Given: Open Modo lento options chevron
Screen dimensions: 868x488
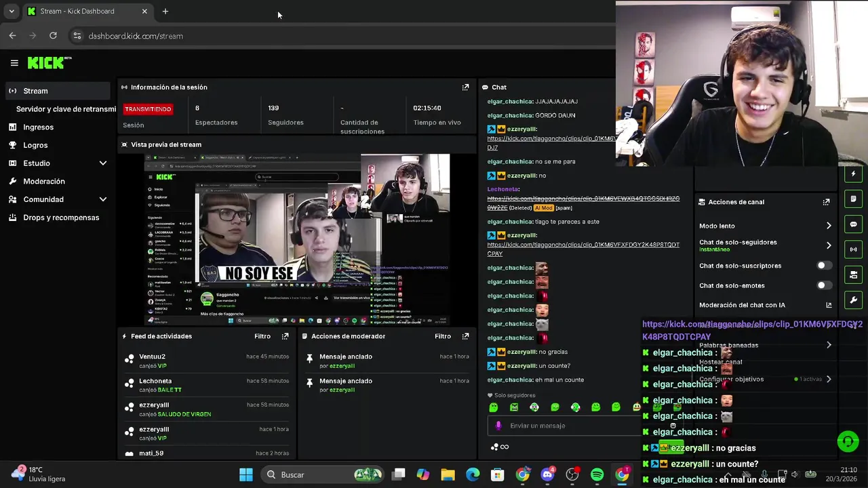Looking at the screenshot, I should tap(829, 226).
